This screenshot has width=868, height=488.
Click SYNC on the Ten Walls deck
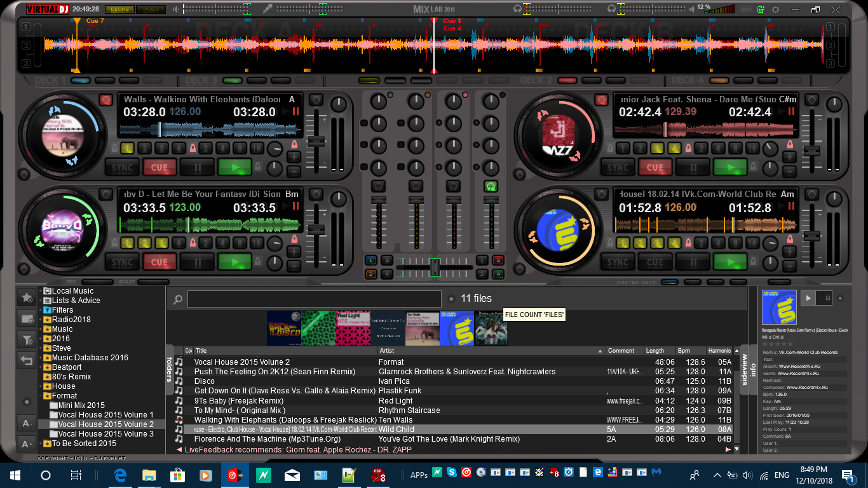[x=122, y=168]
